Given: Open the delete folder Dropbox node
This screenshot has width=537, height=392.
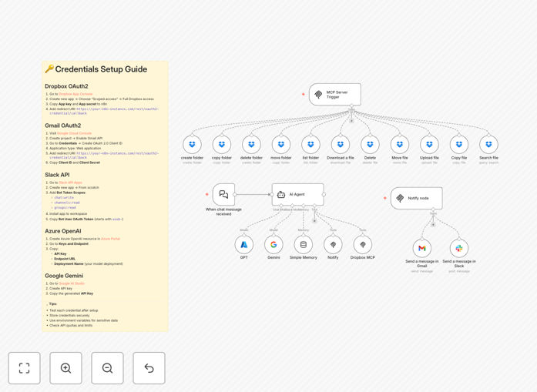Looking at the screenshot, I should pos(251,145).
